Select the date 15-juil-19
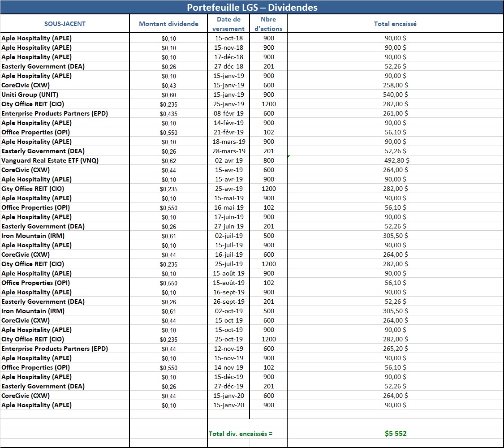The width and height of the screenshot is (504, 448). click(229, 245)
